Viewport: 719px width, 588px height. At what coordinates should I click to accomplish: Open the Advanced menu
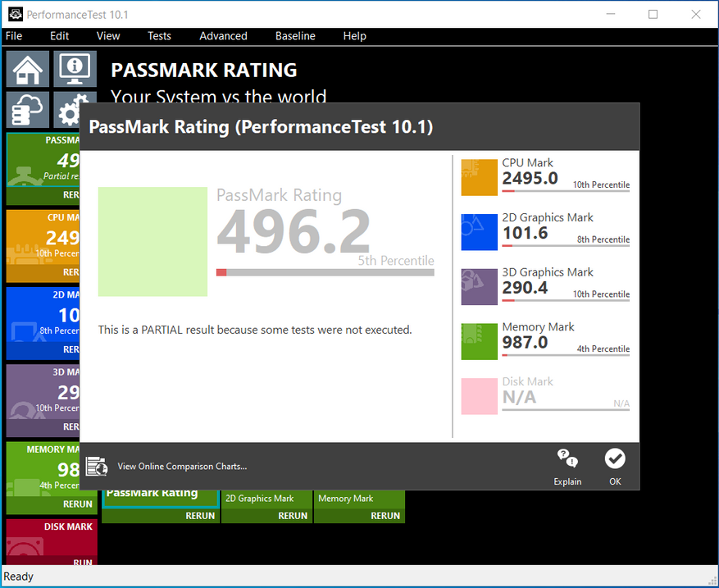[x=223, y=36]
